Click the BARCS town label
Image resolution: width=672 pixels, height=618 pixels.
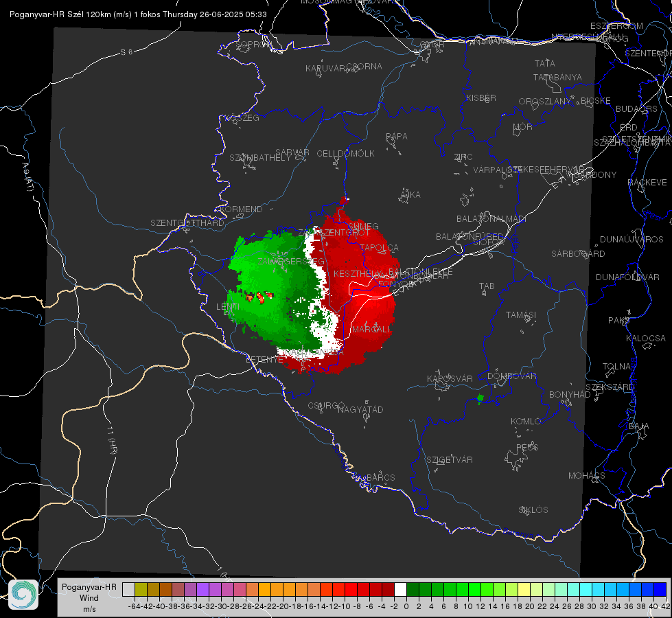pyautogui.click(x=380, y=477)
